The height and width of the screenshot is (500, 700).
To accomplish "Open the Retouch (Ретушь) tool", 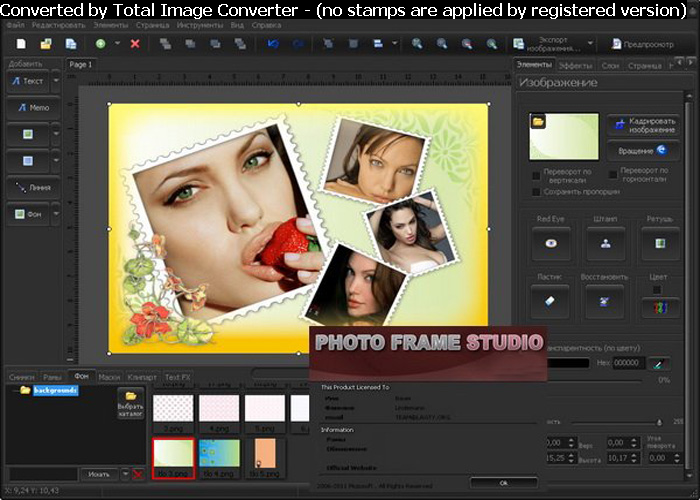I will tap(659, 243).
